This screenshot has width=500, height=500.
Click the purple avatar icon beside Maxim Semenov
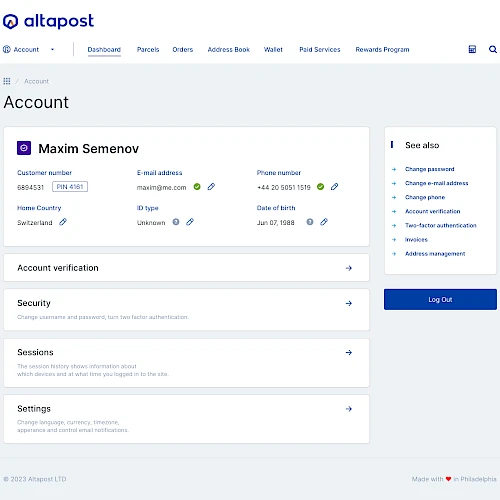tap(24, 148)
